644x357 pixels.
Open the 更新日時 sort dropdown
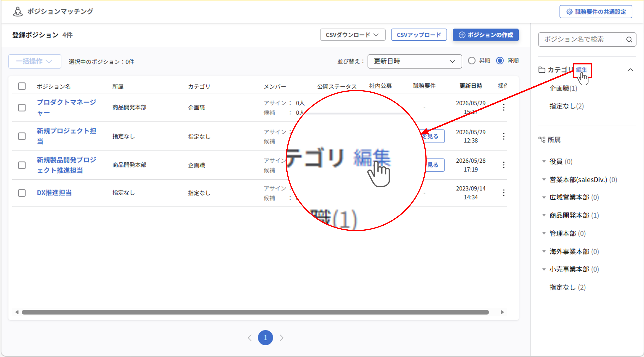(x=415, y=61)
